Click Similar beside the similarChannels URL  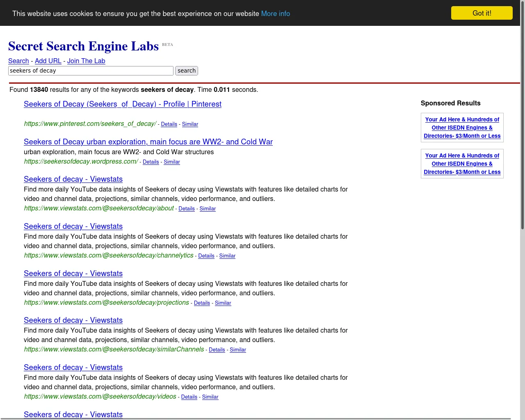coord(238,350)
